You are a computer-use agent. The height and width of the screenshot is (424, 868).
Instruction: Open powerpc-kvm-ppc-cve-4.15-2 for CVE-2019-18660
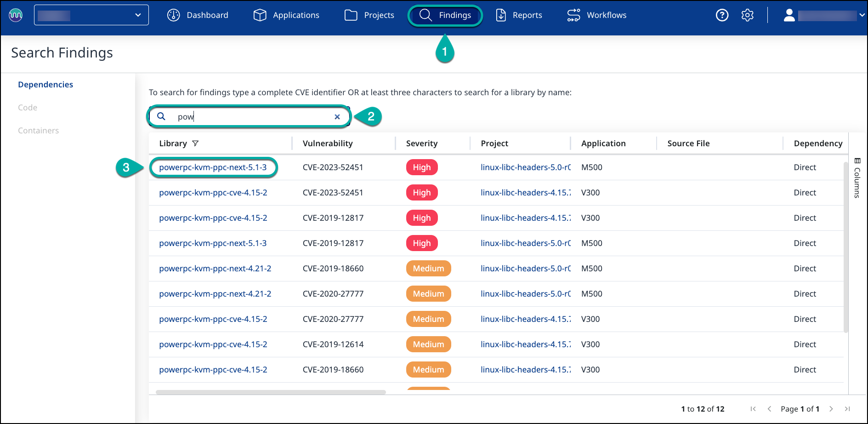[x=213, y=370]
